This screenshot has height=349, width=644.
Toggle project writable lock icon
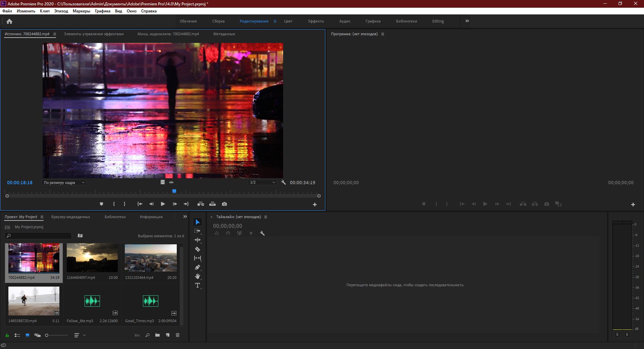[7, 335]
